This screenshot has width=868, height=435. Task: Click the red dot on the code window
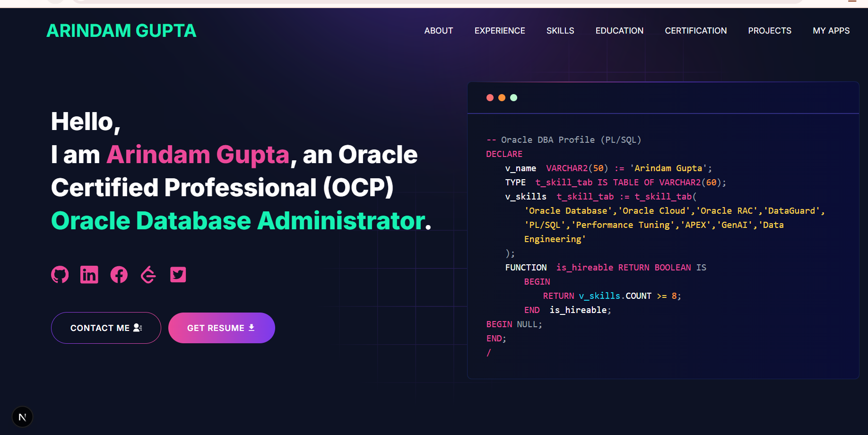(x=490, y=98)
